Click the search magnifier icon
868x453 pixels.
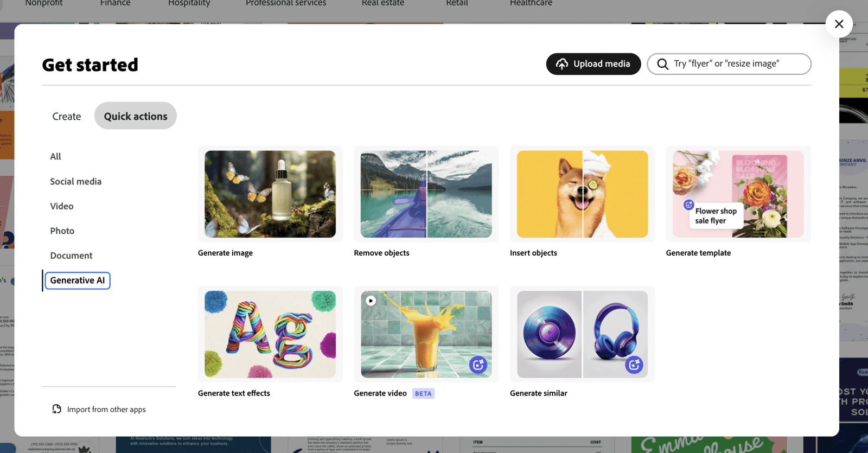point(662,64)
